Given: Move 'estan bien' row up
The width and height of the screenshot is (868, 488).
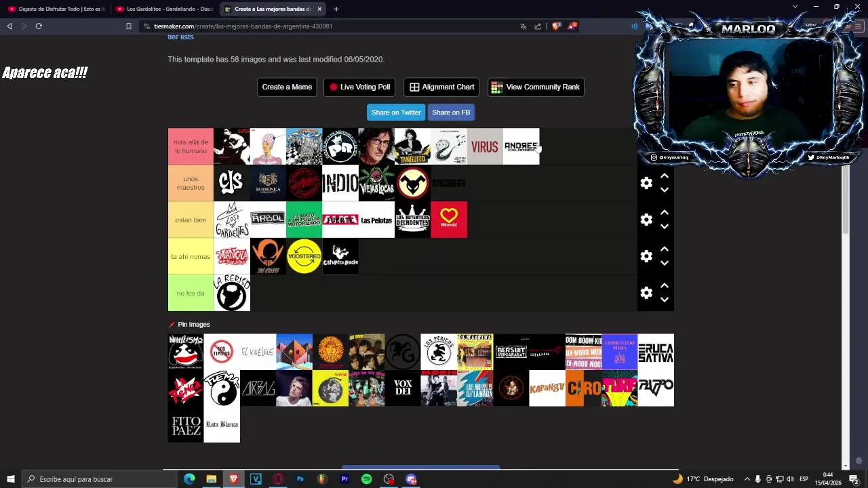Looking at the screenshot, I should pos(665,213).
